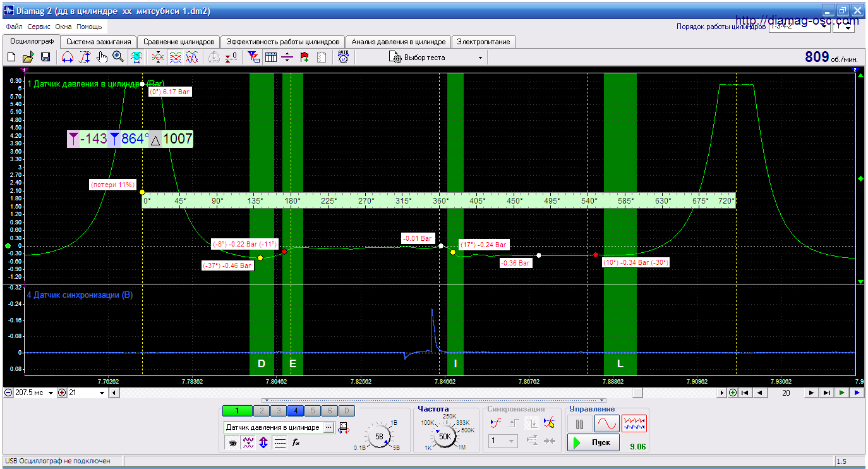Toggle channel visibility eye icon
Screen dimensions: 868x469
[232, 443]
